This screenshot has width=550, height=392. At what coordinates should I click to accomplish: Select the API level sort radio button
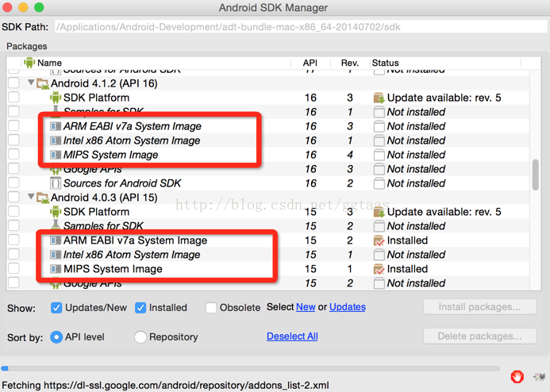[56, 337]
